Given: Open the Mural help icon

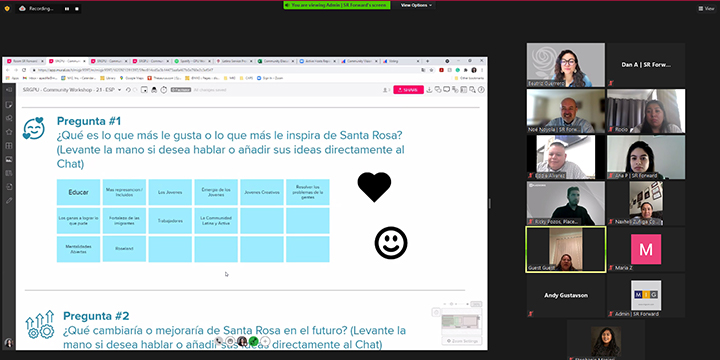Looking at the screenshot, I should pos(481,90).
